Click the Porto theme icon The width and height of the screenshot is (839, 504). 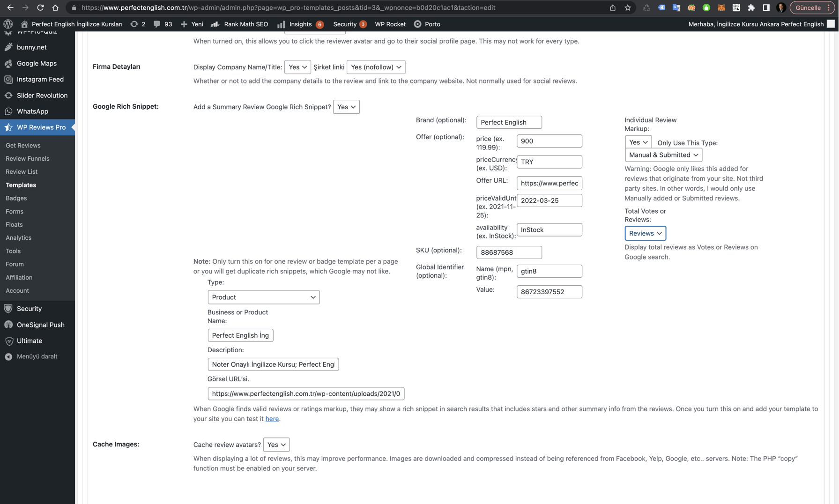[x=418, y=24]
